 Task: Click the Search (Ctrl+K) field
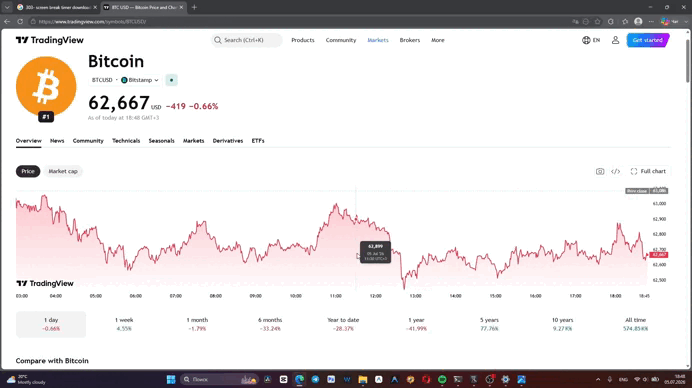click(x=247, y=40)
